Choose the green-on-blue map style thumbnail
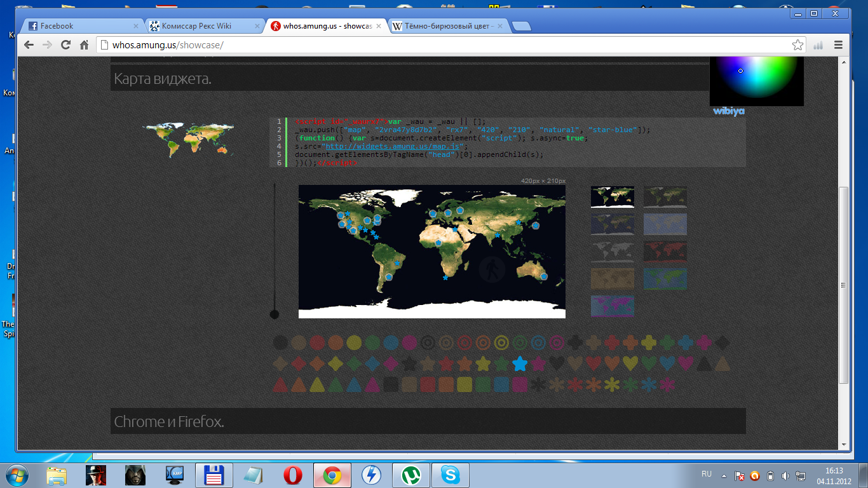 click(665, 279)
